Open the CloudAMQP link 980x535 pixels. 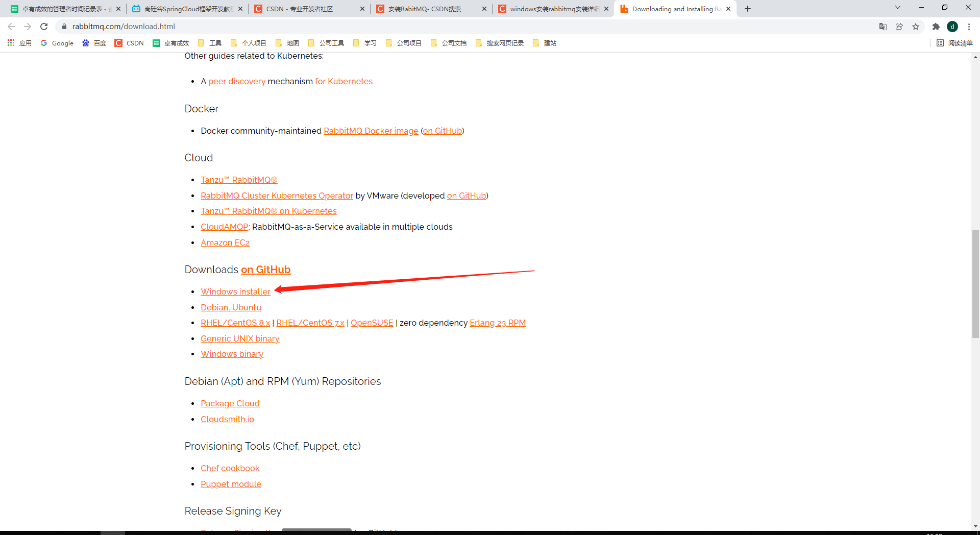(224, 227)
